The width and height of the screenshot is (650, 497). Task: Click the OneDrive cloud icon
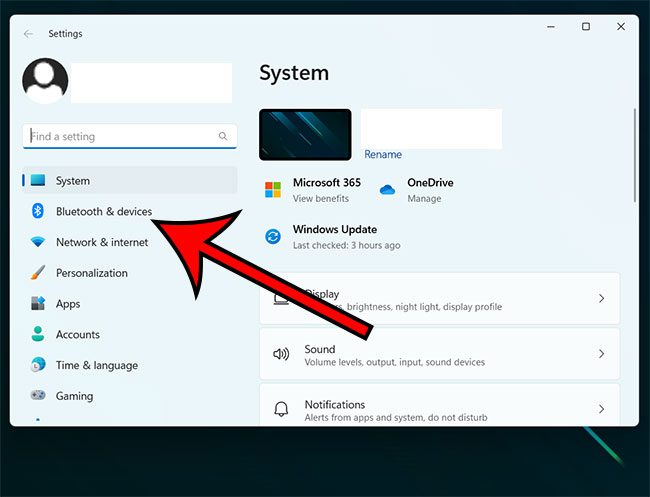click(385, 190)
